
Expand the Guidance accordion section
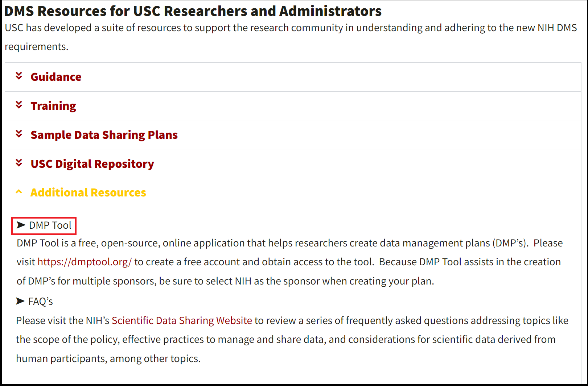click(x=56, y=77)
